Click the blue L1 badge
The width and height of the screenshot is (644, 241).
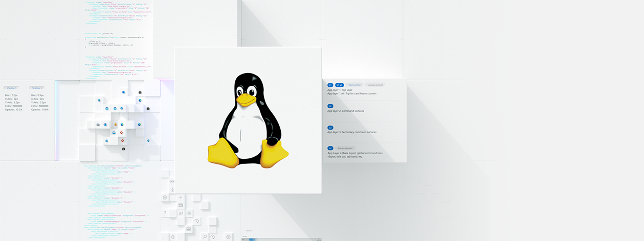[330, 85]
